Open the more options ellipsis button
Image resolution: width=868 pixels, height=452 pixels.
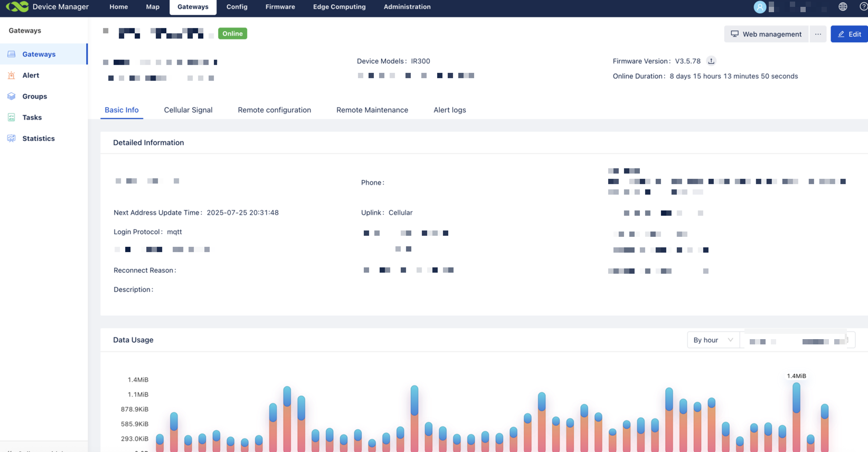(x=818, y=34)
